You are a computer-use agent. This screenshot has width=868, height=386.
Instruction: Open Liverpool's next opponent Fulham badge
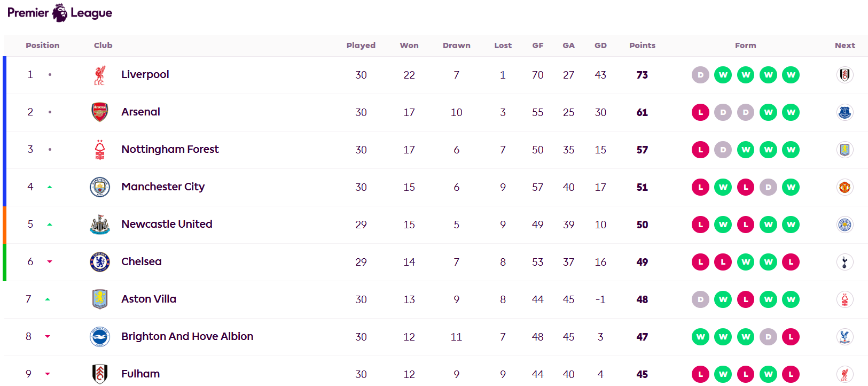(845, 75)
